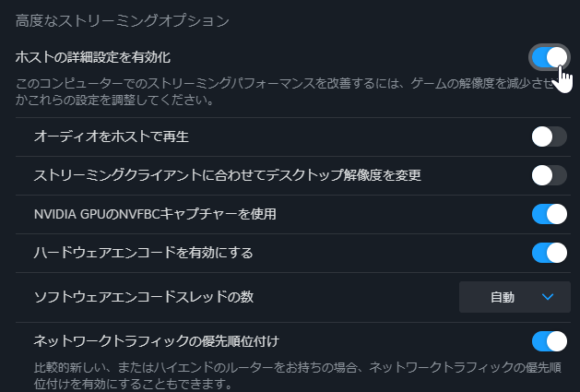Click the ホストの詳細設定を有効化 label
580x392 pixels.
coord(93,57)
